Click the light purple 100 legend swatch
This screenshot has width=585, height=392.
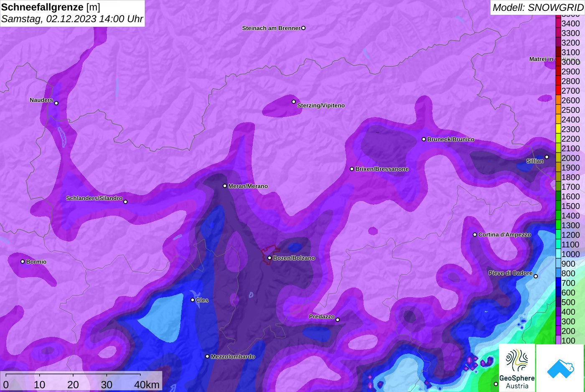(x=558, y=341)
